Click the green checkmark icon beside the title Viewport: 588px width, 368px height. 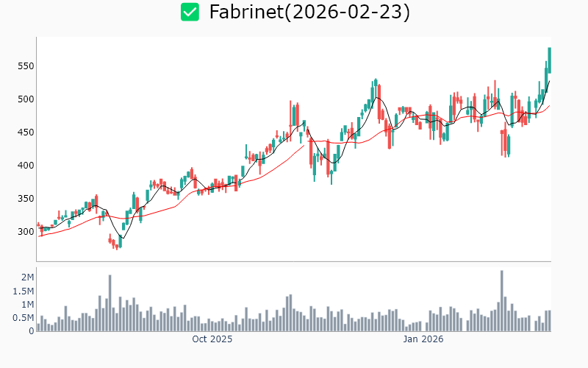(x=190, y=12)
